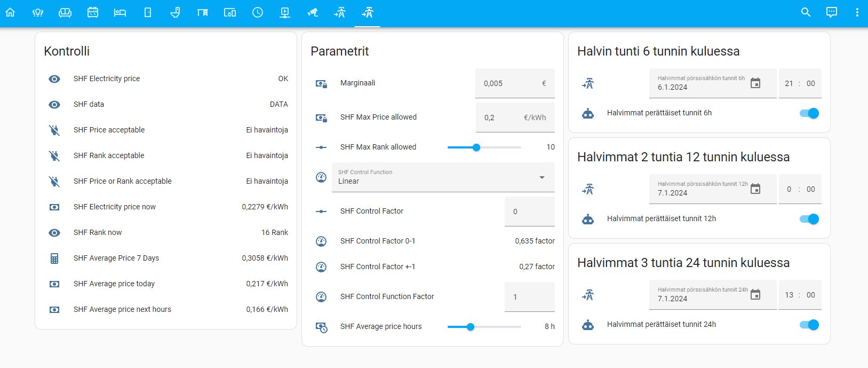Image resolution: width=868 pixels, height=368 pixels.
Task: Open the search magnifier in top bar
Action: [x=806, y=12]
